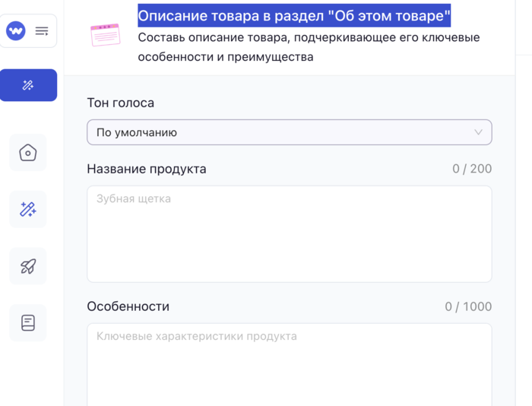Click the "Тон голоса" label
The height and width of the screenshot is (406, 532).
pos(120,103)
